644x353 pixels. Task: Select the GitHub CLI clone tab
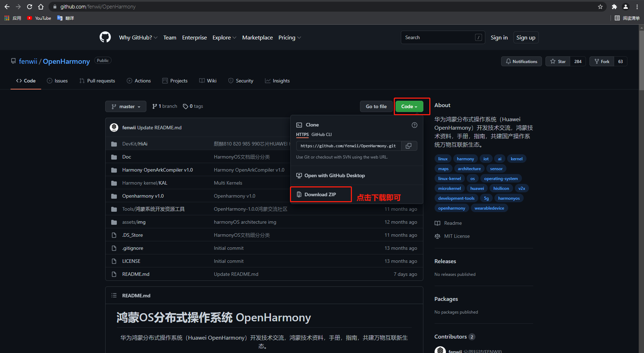[321, 135]
